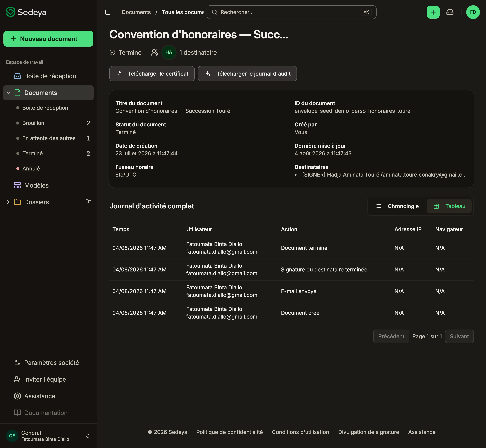Viewport: 486px width, 448px height.
Task: Click the Navigateur column header
Action: coord(449,229)
